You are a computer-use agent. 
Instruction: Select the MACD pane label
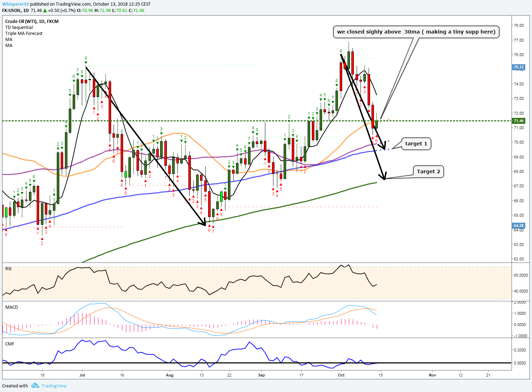tap(12, 307)
